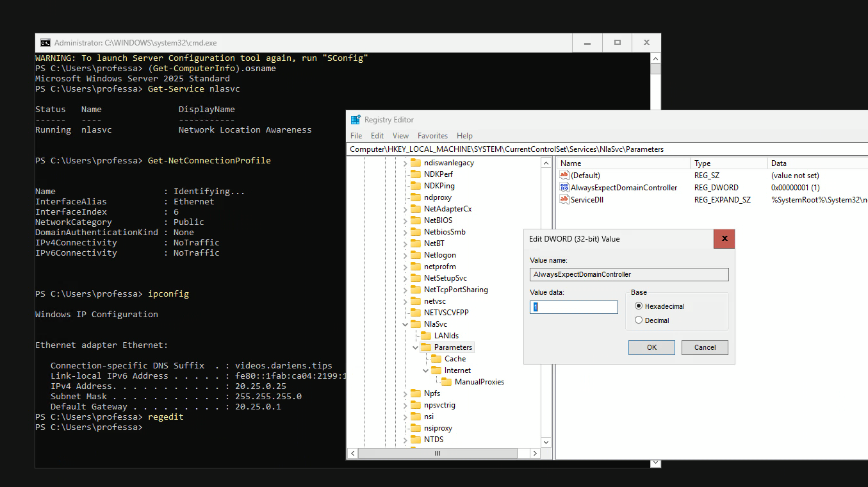Select the Hexadecimal base option
Image resolution: width=868 pixels, height=487 pixels.
pyautogui.click(x=639, y=306)
